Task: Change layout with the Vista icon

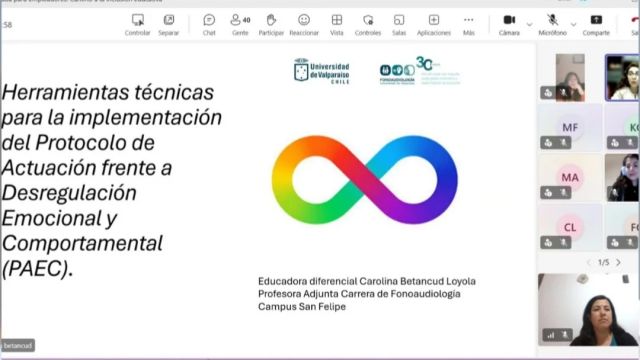Action: coord(337,24)
